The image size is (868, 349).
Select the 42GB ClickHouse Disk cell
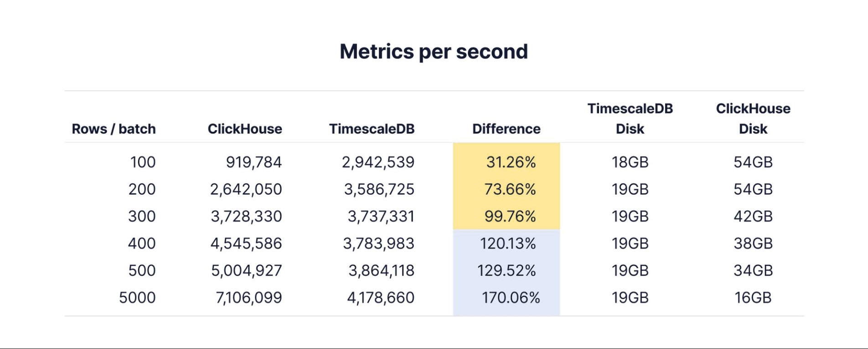coord(753,216)
